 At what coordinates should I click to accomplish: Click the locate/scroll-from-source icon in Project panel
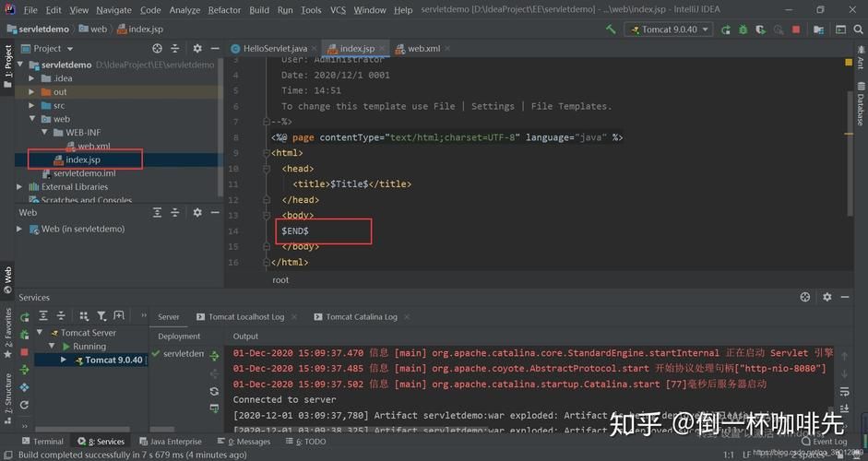[x=157, y=49]
